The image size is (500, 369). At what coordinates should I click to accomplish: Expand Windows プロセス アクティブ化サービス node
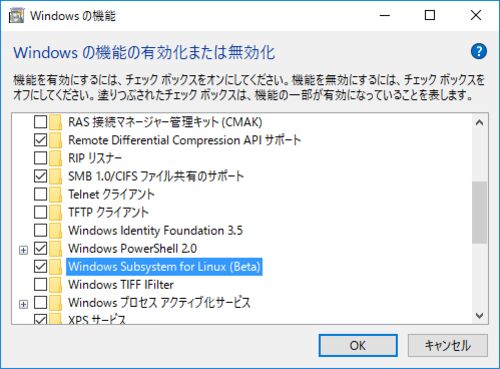(x=23, y=304)
